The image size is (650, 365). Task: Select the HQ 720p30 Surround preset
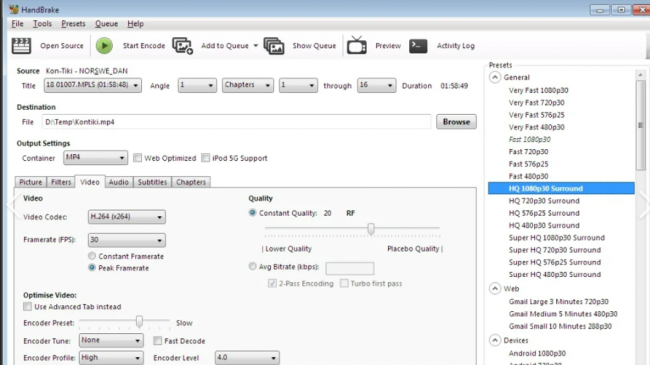pos(544,201)
